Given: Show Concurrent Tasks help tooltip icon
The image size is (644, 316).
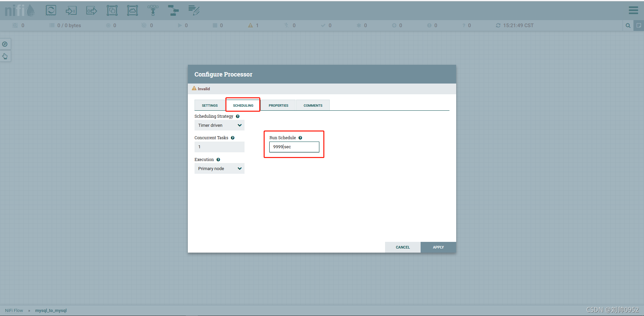Looking at the screenshot, I should pyautogui.click(x=232, y=138).
